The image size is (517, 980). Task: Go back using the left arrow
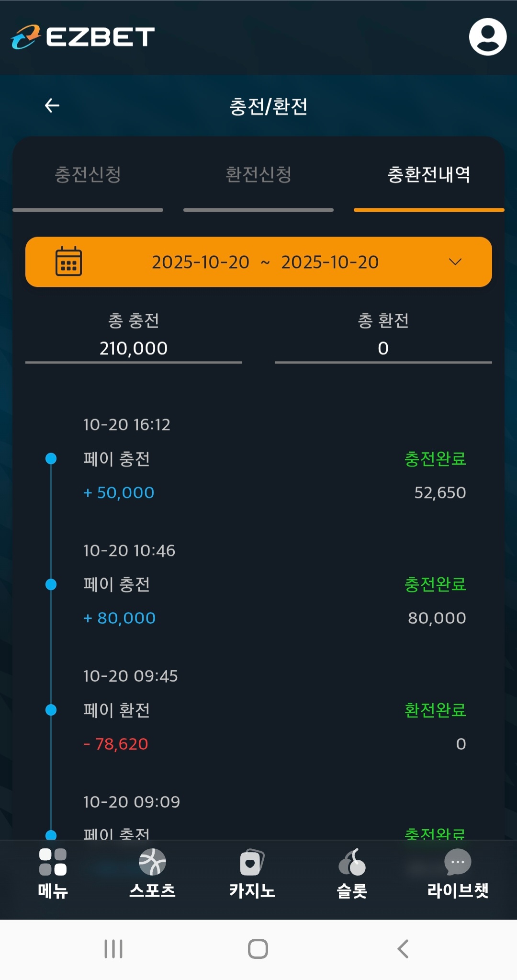52,105
